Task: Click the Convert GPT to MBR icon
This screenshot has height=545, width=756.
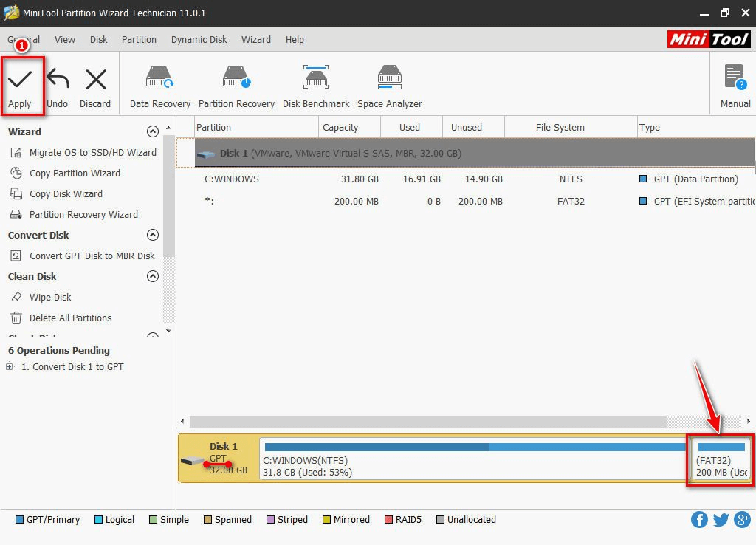Action: pyautogui.click(x=16, y=256)
